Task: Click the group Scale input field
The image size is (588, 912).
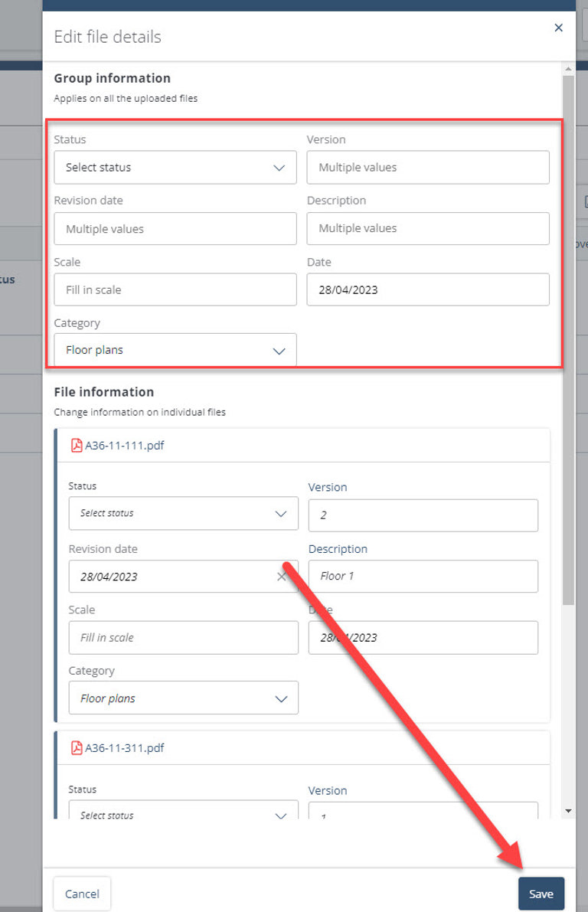Action: pos(175,289)
